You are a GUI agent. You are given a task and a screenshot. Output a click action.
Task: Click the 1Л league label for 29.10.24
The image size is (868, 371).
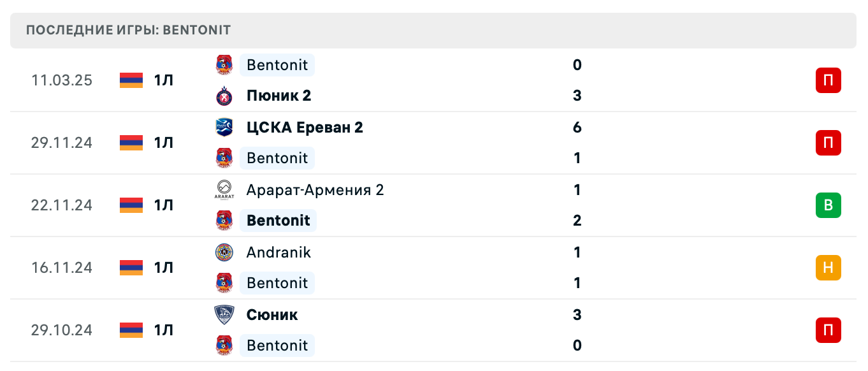pyautogui.click(x=163, y=330)
